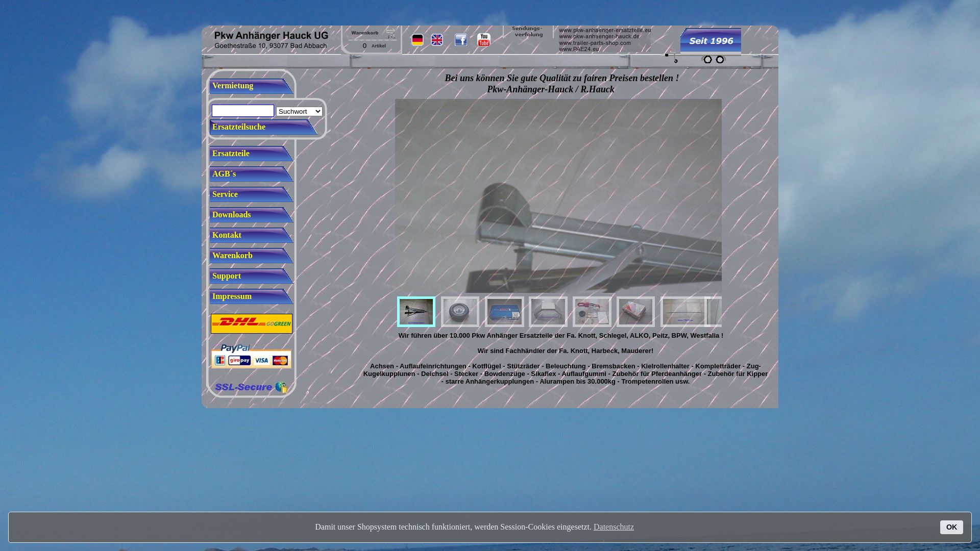Select the blue box thumbnail
The image size is (980, 551).
click(x=504, y=312)
